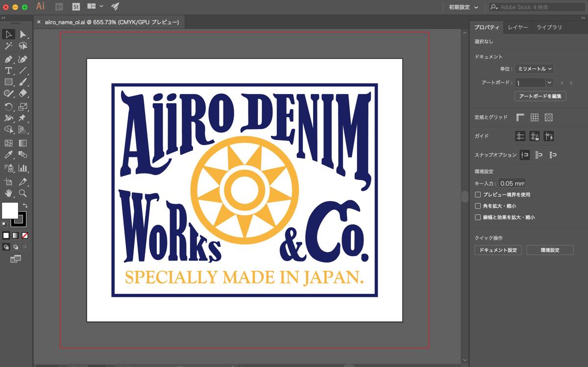Open the 単位 ミリメートル dropdown
This screenshot has height=367, width=588.
tap(535, 69)
